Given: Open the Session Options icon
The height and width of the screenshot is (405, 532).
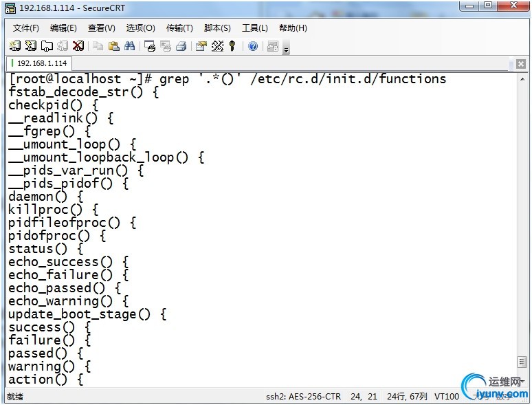Looking at the screenshot, I should [x=201, y=46].
